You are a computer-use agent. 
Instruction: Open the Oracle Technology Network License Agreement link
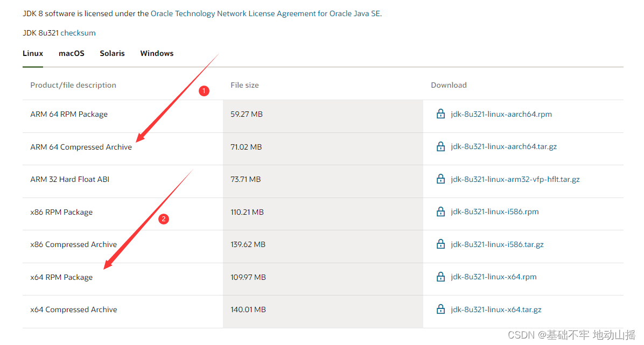point(265,13)
